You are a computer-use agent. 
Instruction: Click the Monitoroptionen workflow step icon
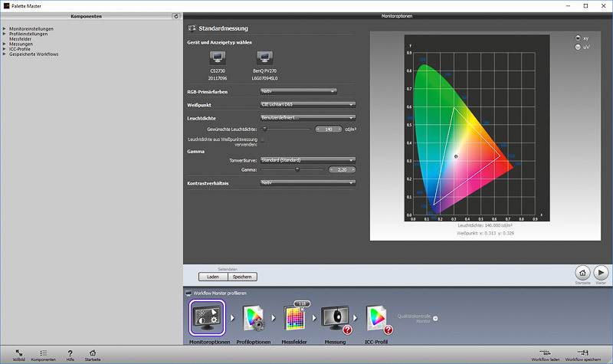tap(207, 316)
